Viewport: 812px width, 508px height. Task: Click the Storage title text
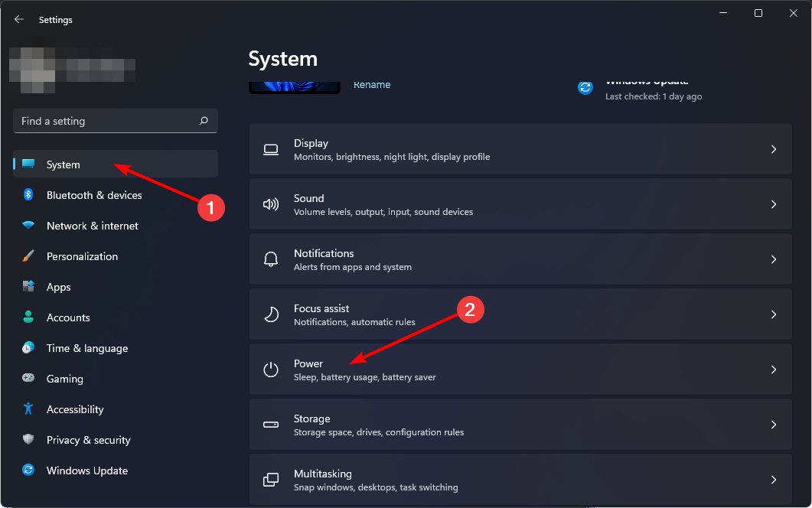[x=311, y=418]
